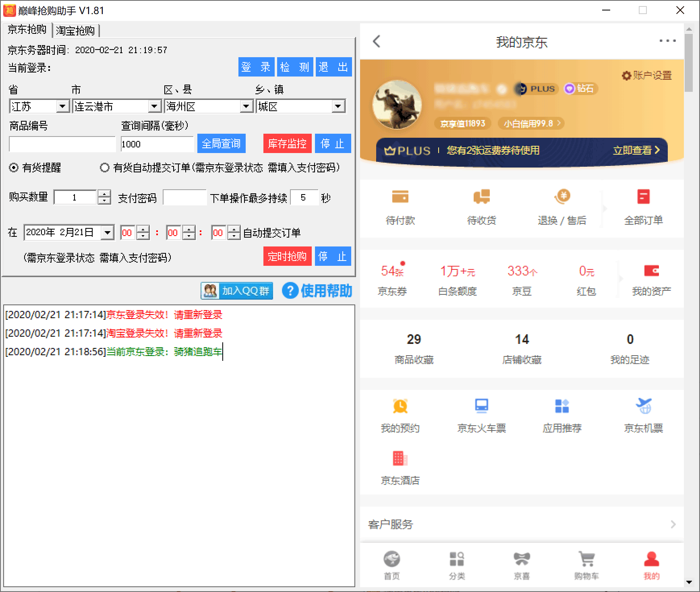Click the red 定时抢购 button
This screenshot has width=700, height=592.
[x=287, y=256]
